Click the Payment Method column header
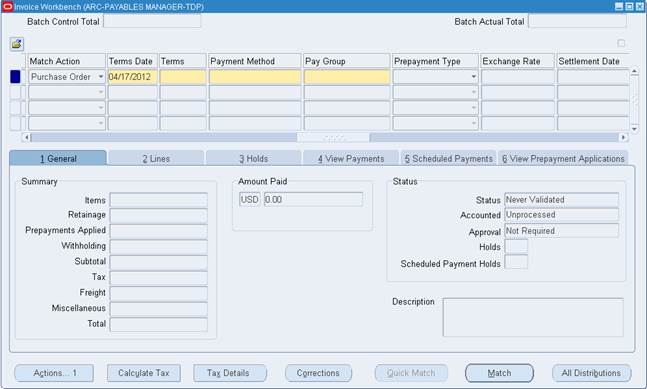 [255, 61]
